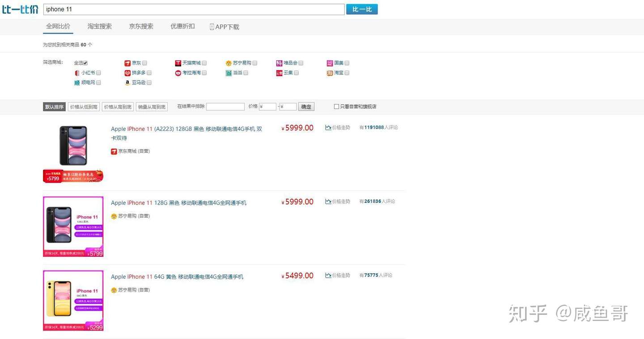644x339 pixels.
Task: Open the 优惠折扣 tab
Action: [182, 26]
